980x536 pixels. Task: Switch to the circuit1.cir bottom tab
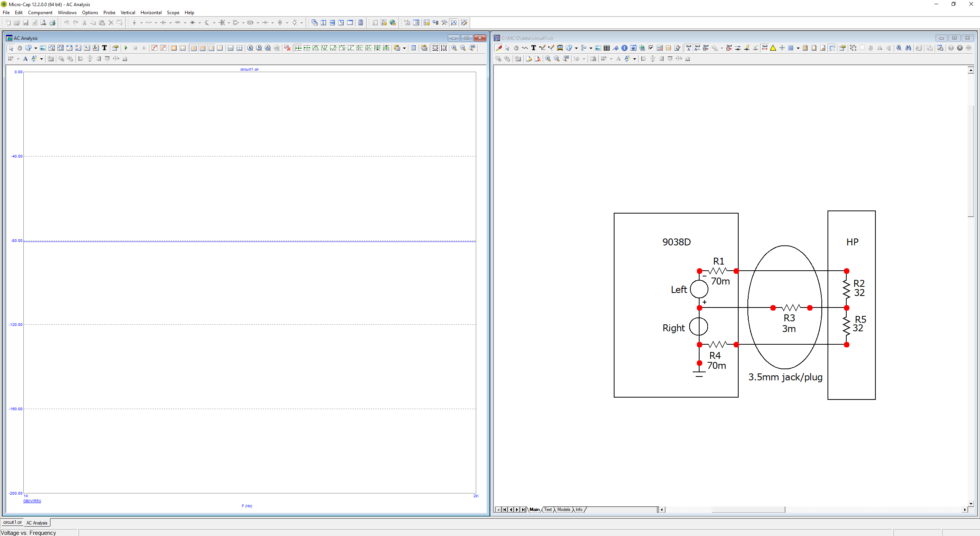(12, 522)
